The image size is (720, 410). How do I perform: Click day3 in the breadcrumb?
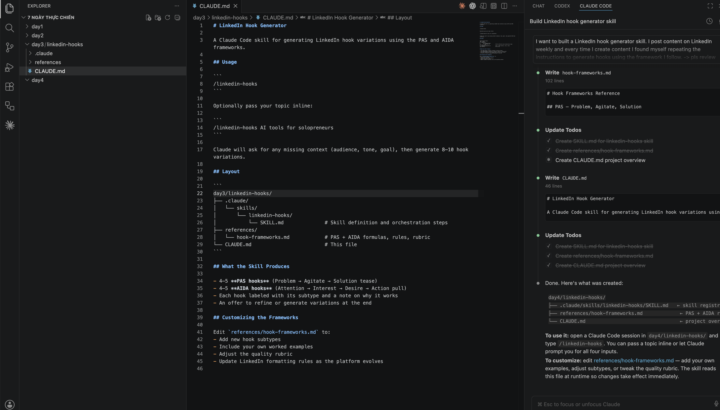pos(199,17)
